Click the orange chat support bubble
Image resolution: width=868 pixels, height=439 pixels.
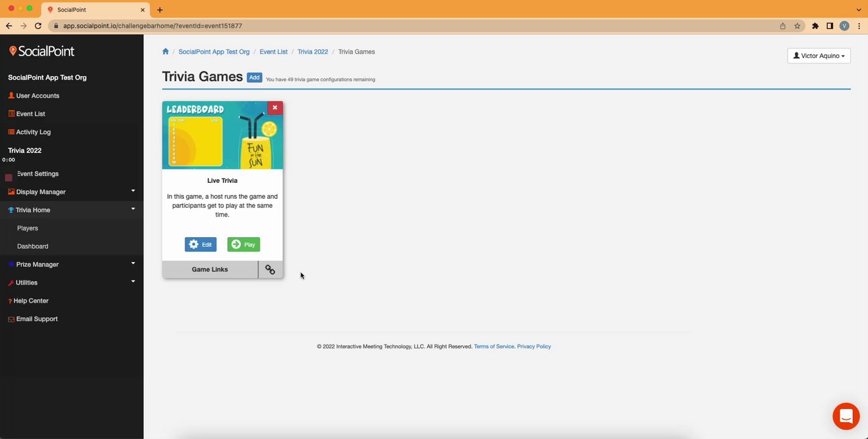(x=845, y=416)
